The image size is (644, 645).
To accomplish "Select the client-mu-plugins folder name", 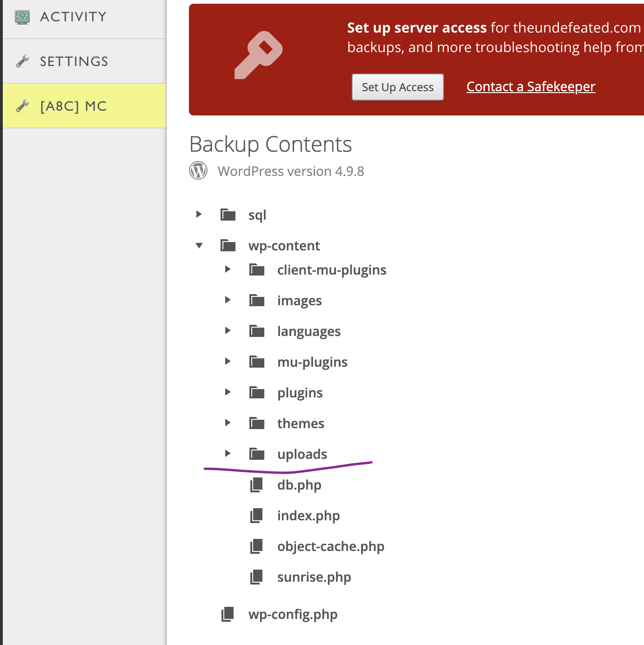I will 332,270.
